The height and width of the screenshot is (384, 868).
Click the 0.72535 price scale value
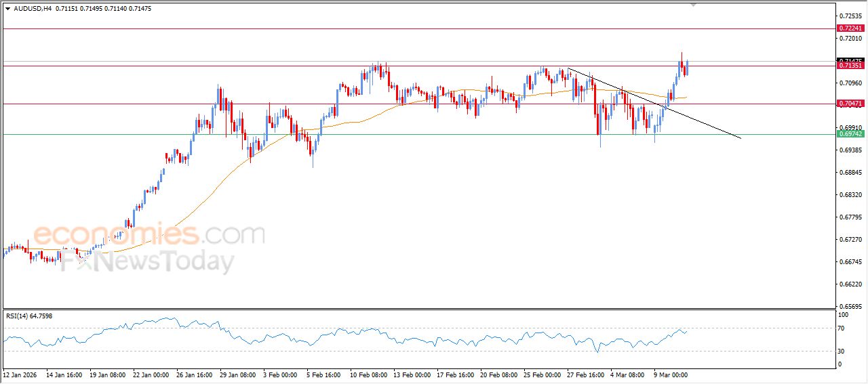[850, 16]
